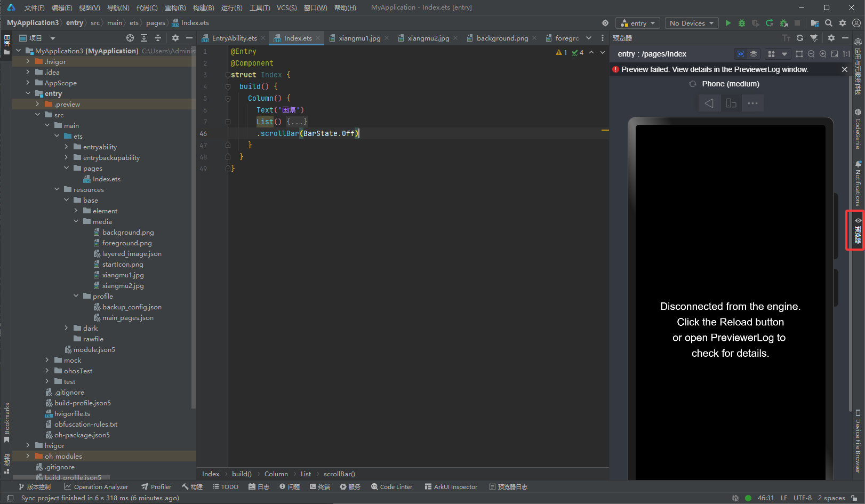Open IDE settings gear in top toolbar

tap(843, 23)
